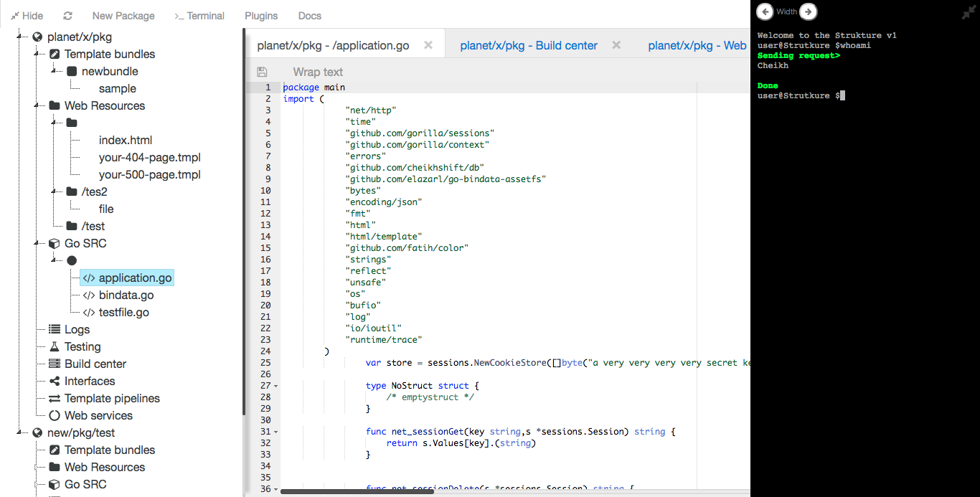Click the arrows icon beside Template pipelines
Image resolution: width=980 pixels, height=497 pixels.
pyautogui.click(x=55, y=399)
